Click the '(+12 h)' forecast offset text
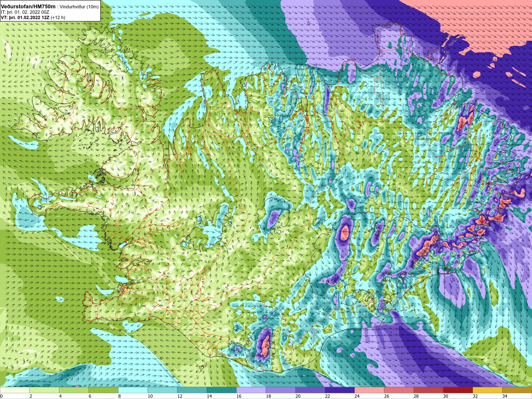 (58, 17)
